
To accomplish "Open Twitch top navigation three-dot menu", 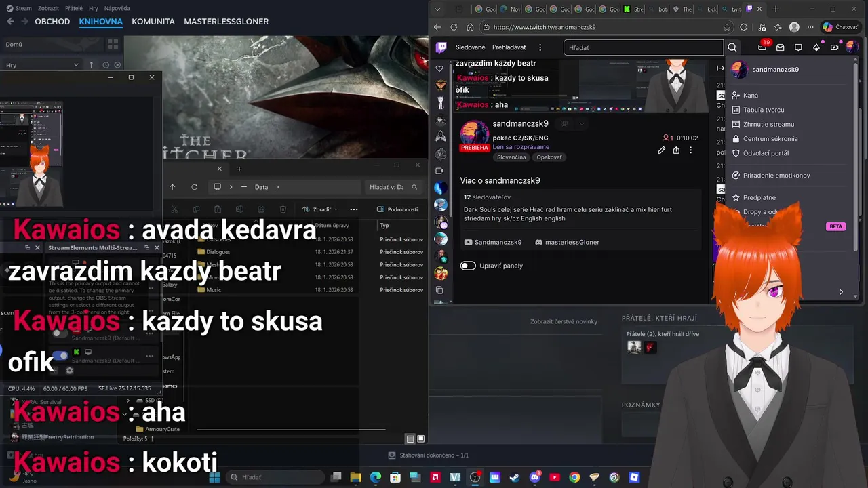I will pyautogui.click(x=540, y=47).
